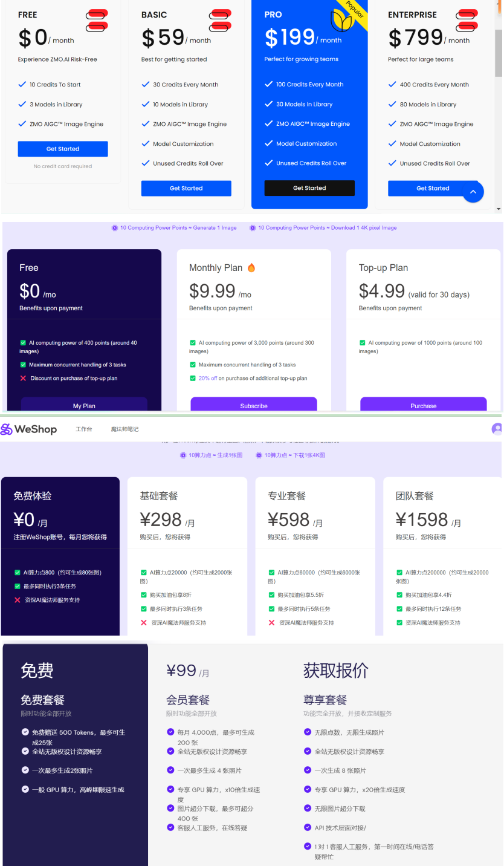Click the white check beside '100 Credits Every Month'
The height and width of the screenshot is (866, 504).
point(268,84)
